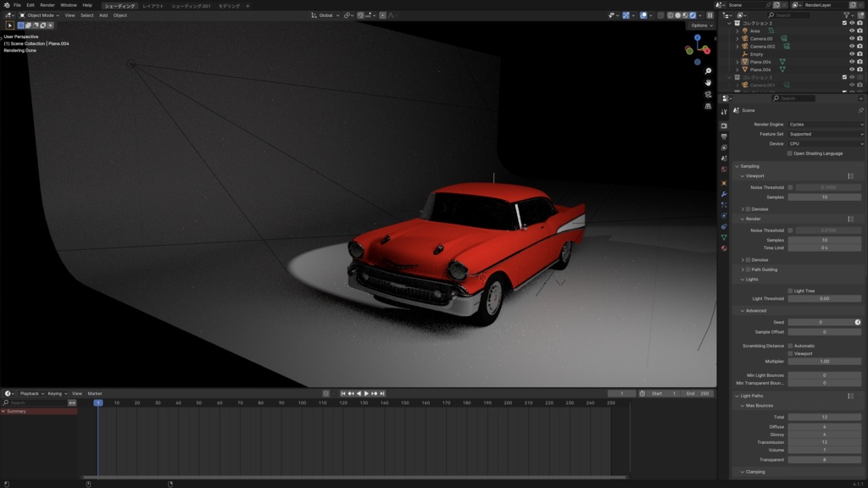This screenshot has width=868, height=488.
Task: Click the pan hand icon in viewport
Action: click(708, 83)
